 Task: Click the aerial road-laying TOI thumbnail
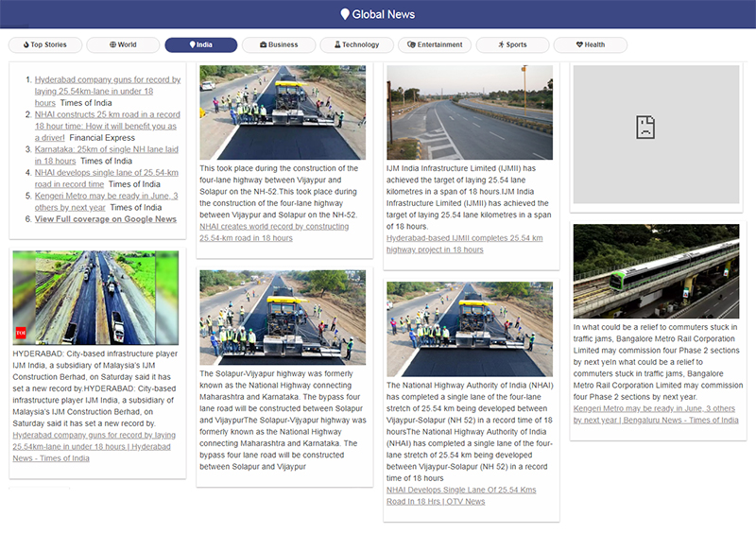95,298
